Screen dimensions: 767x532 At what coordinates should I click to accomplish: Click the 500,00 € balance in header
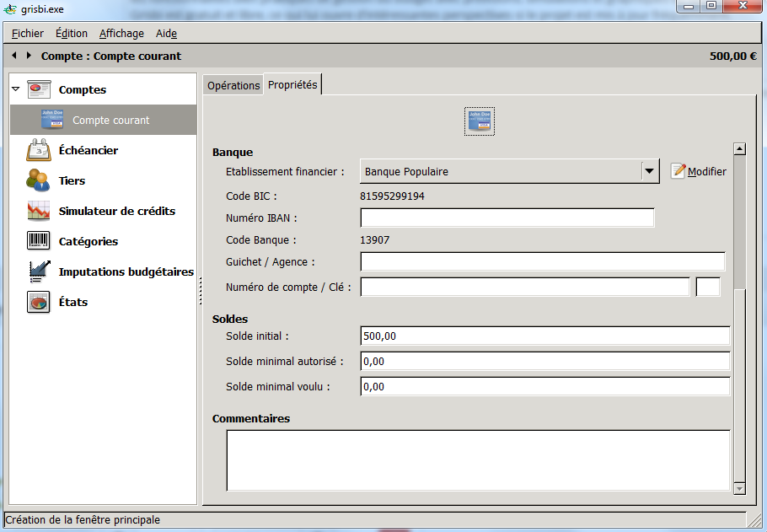732,56
